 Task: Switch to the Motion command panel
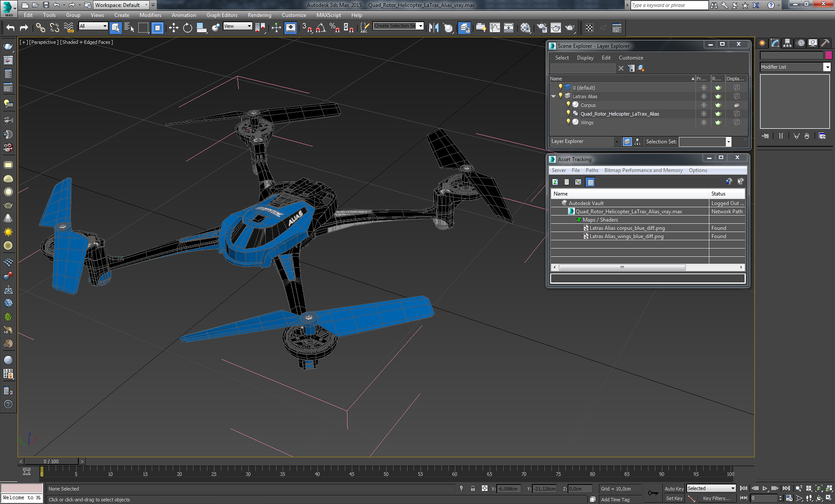click(800, 43)
